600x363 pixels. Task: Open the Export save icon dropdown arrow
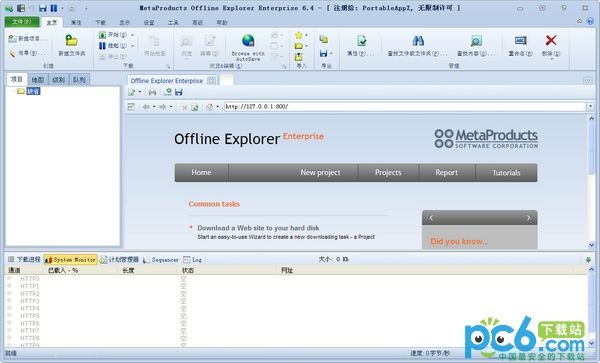(x=331, y=54)
